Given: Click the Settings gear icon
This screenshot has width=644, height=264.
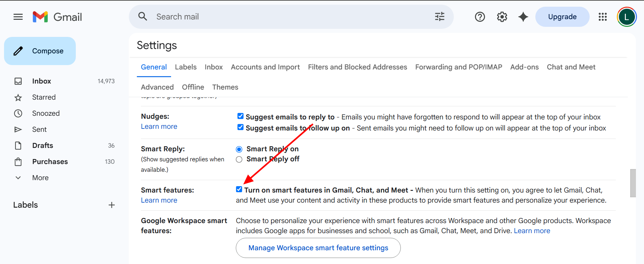Looking at the screenshot, I should (x=502, y=17).
